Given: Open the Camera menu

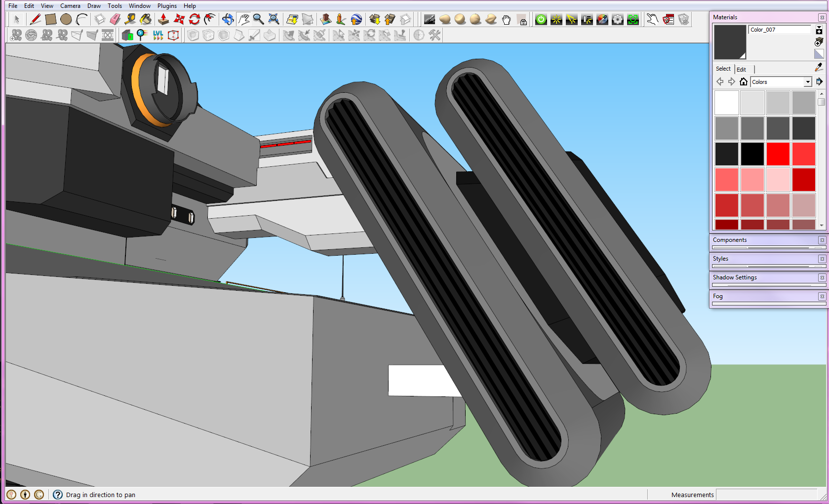Looking at the screenshot, I should point(70,6).
